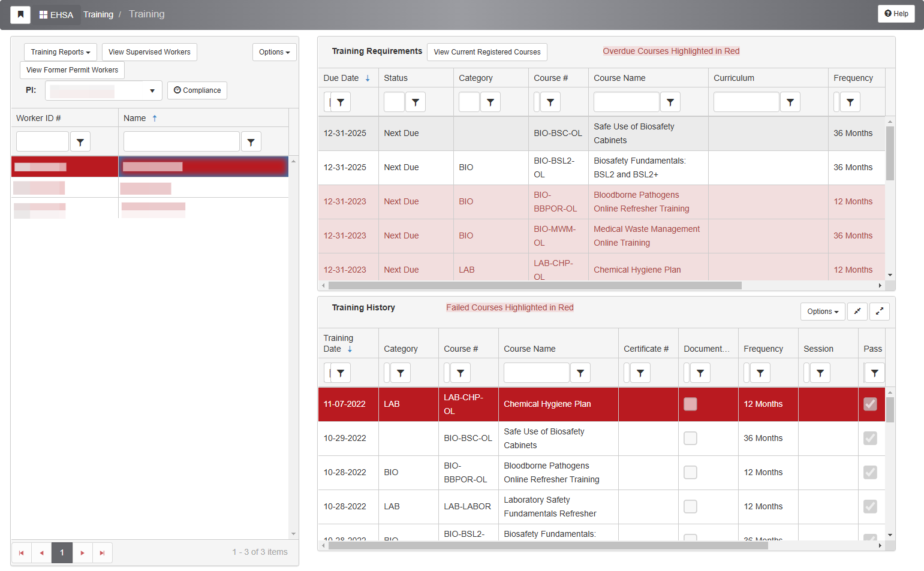
Task: Click View Former Permit Workers button
Action: coord(72,70)
